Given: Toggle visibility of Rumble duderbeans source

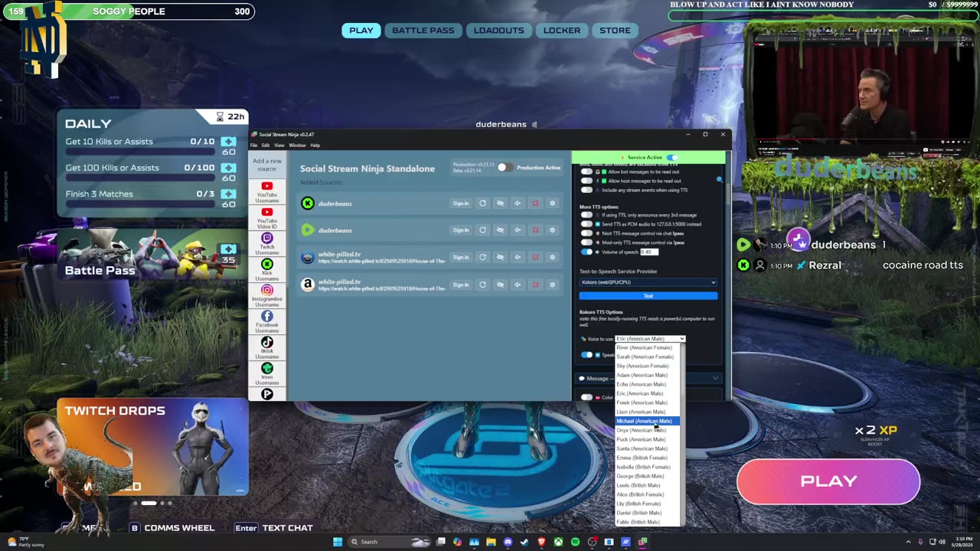Looking at the screenshot, I should click(500, 230).
